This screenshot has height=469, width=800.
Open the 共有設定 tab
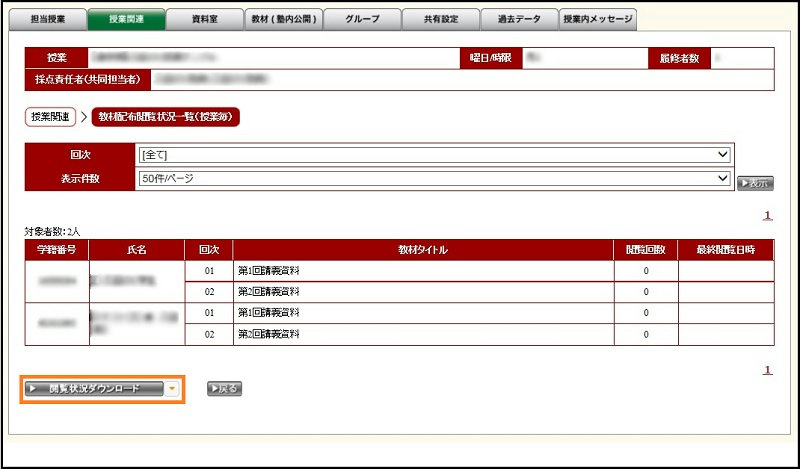(x=440, y=19)
